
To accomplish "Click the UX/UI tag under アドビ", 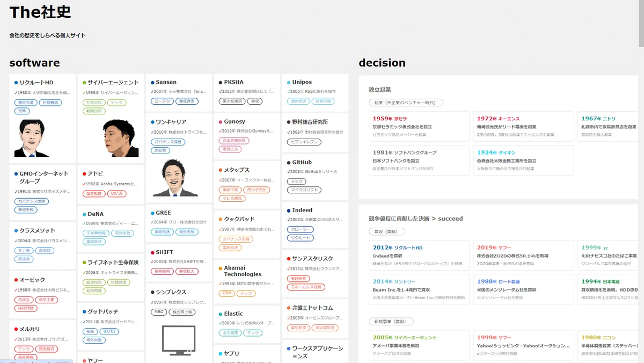I will [x=116, y=194].
